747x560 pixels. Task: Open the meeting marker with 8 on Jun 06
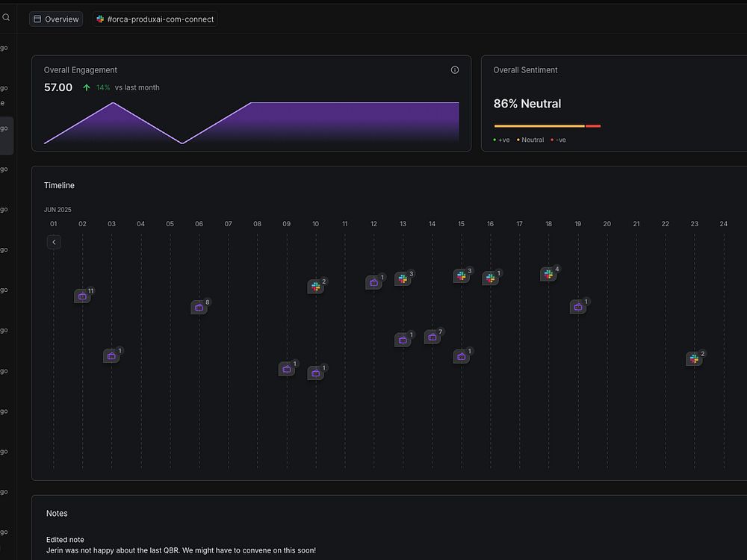199,307
